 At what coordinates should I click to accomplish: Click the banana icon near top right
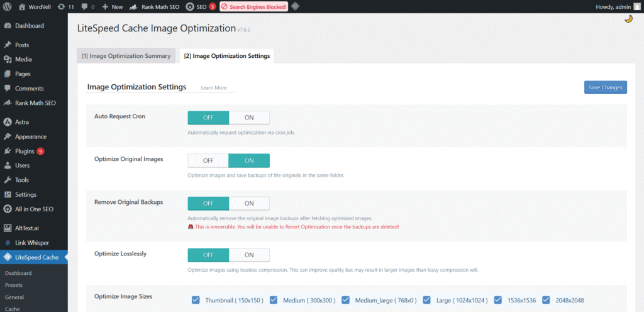628,19
